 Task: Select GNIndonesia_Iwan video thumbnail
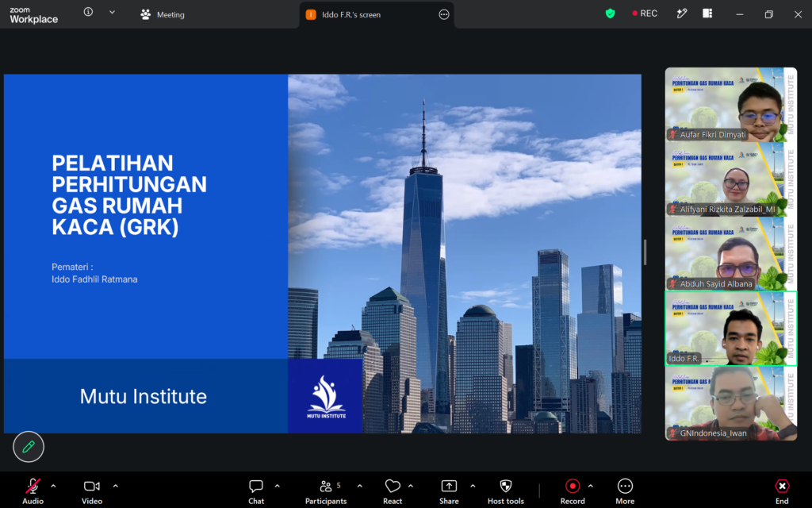pos(730,403)
